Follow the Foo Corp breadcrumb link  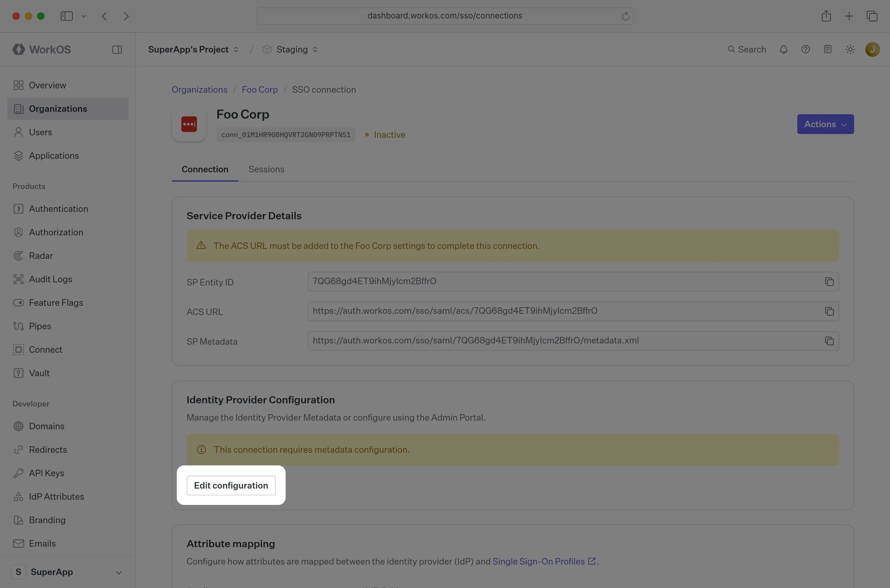coord(260,90)
